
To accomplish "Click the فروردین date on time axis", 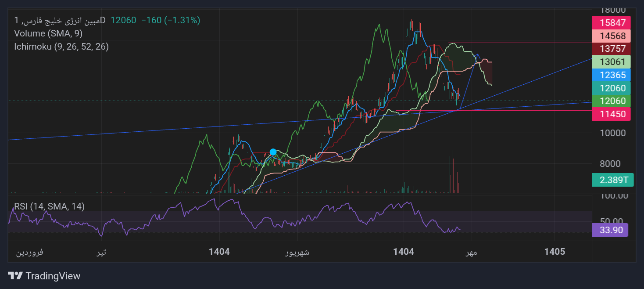I will (x=30, y=252).
